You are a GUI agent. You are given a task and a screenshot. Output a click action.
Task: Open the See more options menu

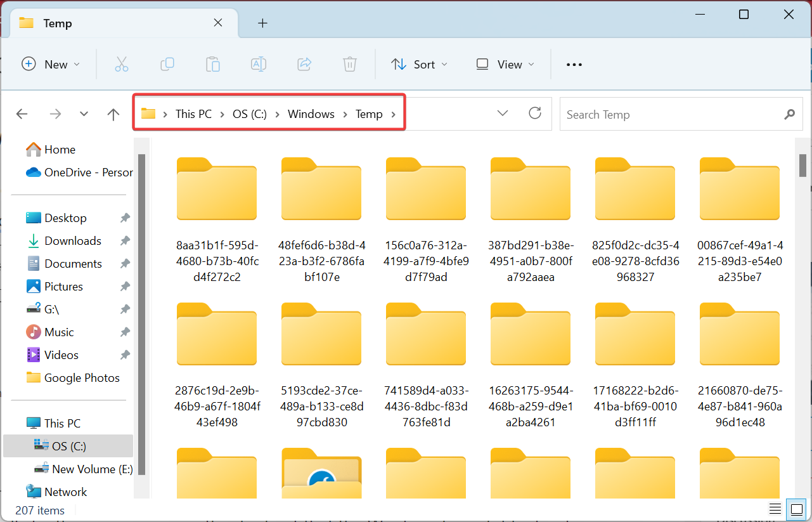pyautogui.click(x=574, y=64)
